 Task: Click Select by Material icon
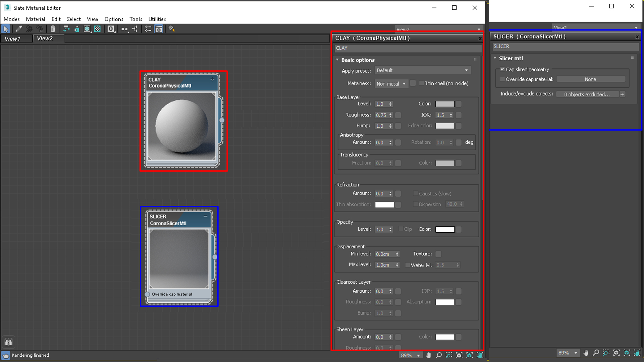click(x=172, y=29)
